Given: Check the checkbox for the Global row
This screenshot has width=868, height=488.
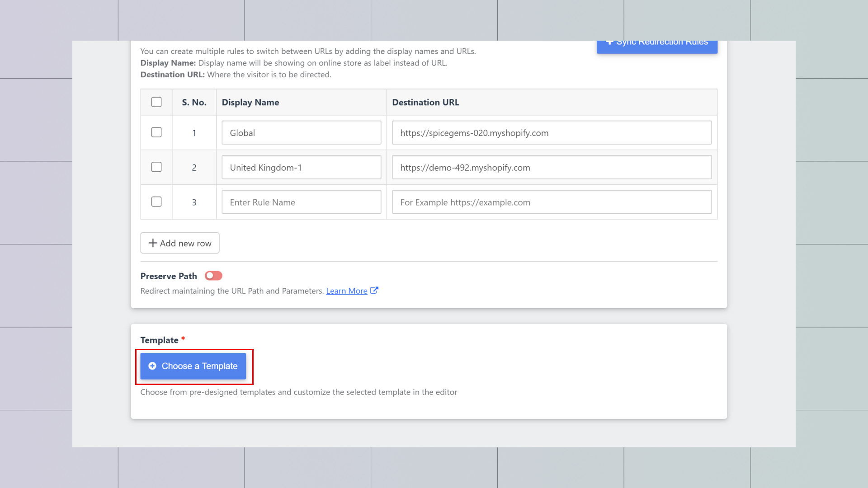Looking at the screenshot, I should 156,132.
